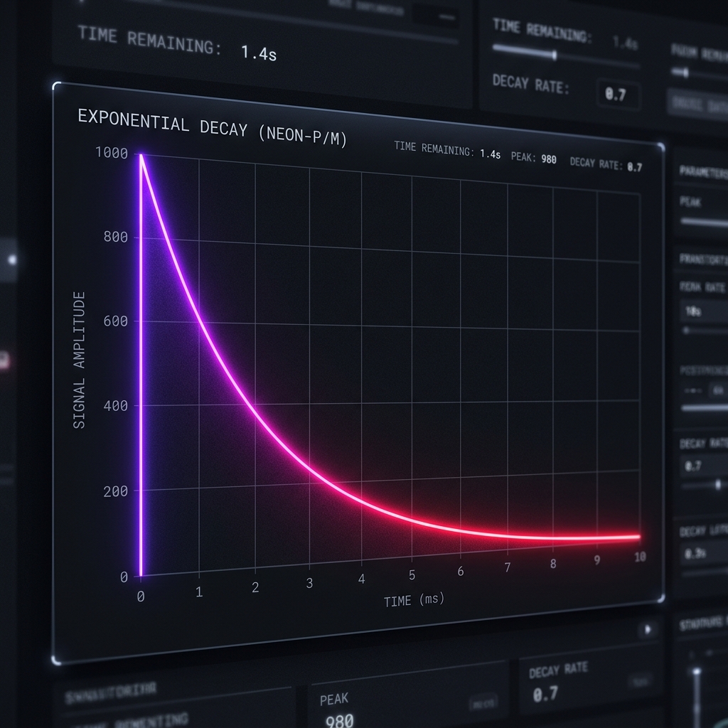
Task: Click the 1000 label on the y-axis
Action: click(x=112, y=153)
